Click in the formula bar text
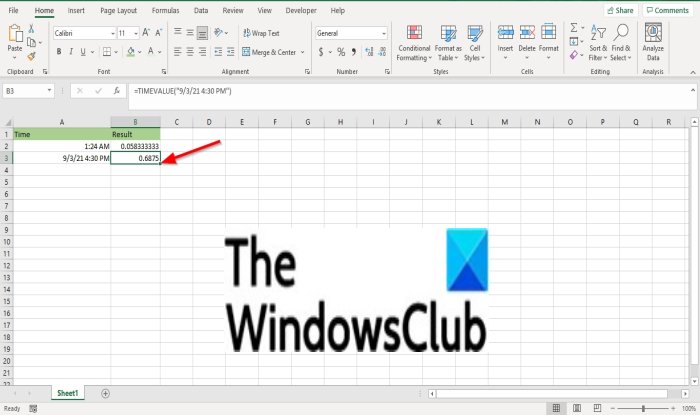The image size is (700, 415). tap(182, 91)
